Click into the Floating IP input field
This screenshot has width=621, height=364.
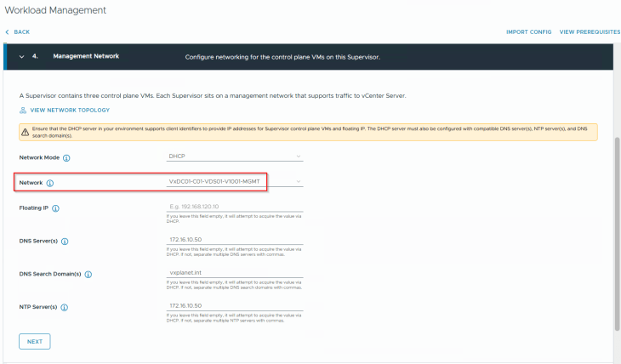[x=236, y=206]
